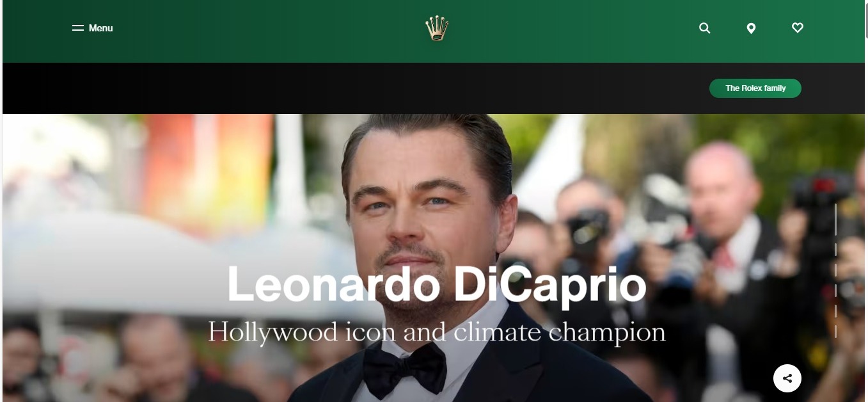The image size is (868, 402).
Task: Open the store locator pin icon
Action: point(751,28)
